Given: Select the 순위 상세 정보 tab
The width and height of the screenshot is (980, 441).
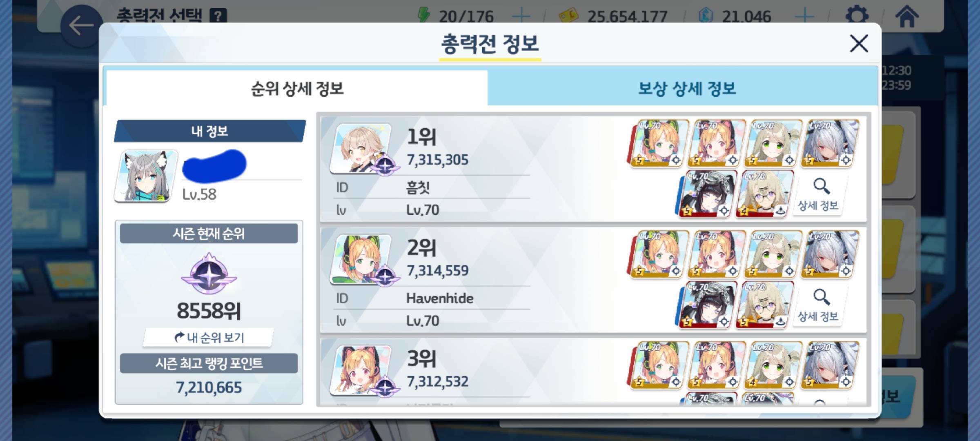Looking at the screenshot, I should (x=297, y=88).
